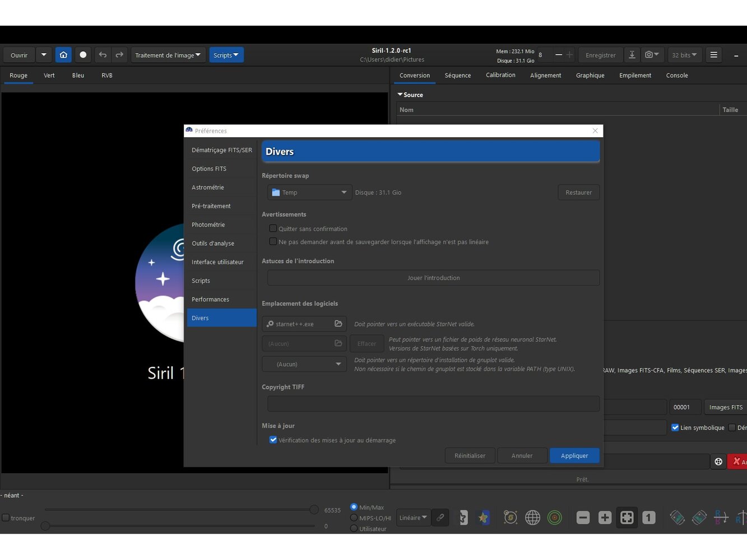Viewport: 747px width, 560px height.
Task: Click the camera snapshot icon
Action: point(652,55)
